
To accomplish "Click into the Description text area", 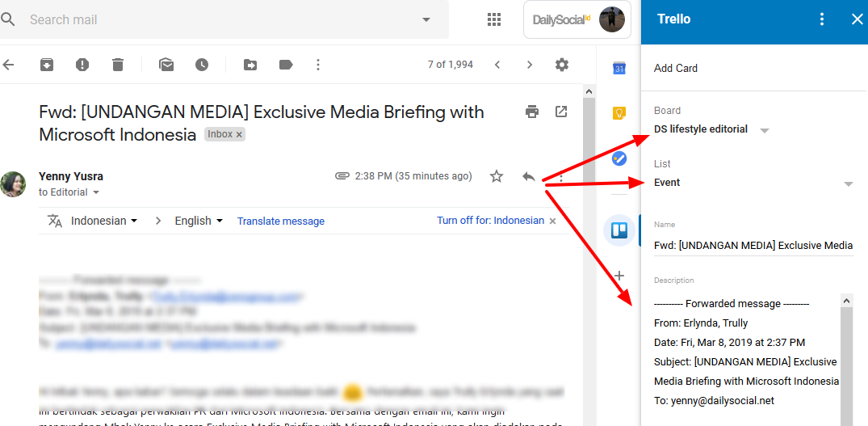I will 747,360.
